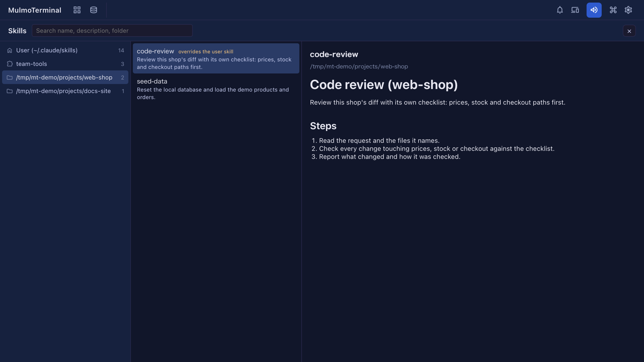The height and width of the screenshot is (362, 644).
Task: Open the grid layout view icon
Action: (x=77, y=10)
